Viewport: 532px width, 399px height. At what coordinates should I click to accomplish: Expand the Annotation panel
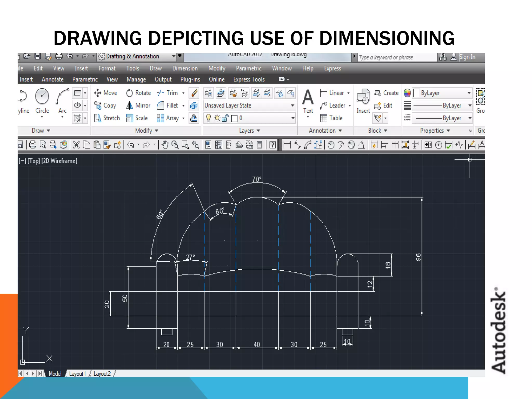tap(325, 131)
